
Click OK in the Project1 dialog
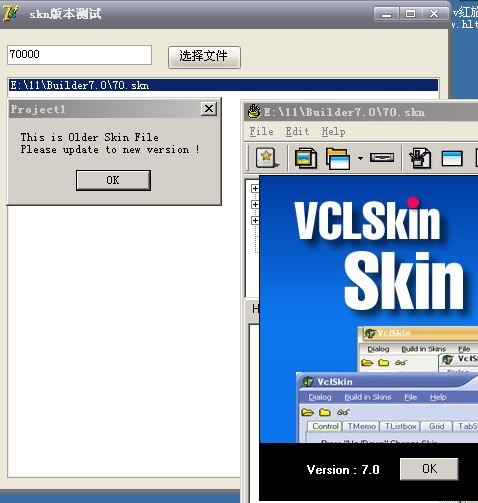113,180
